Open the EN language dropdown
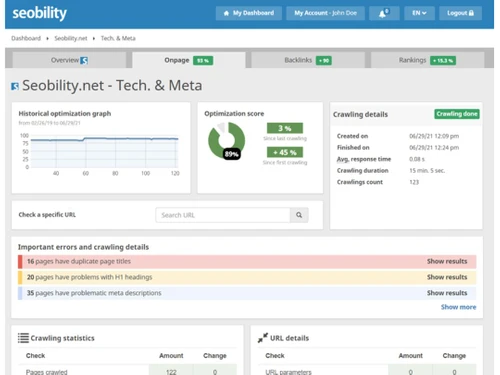Image resolution: width=500 pixels, height=375 pixels. click(x=419, y=13)
